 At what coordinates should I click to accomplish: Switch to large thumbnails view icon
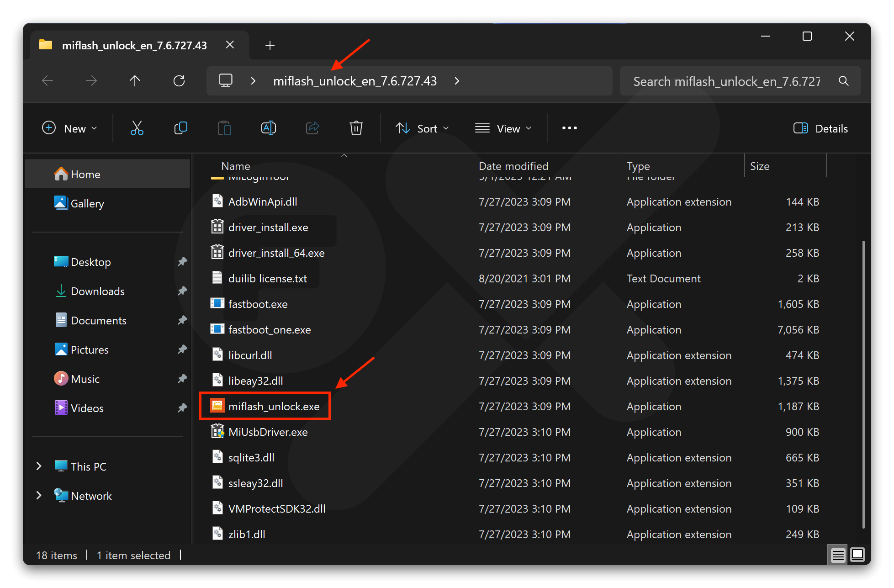857,555
